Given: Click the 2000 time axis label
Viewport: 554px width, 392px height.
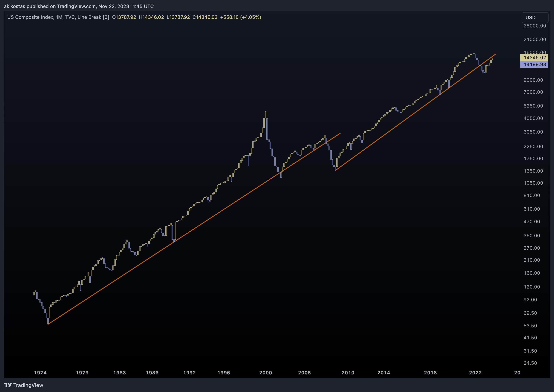Looking at the screenshot, I should click(266, 372).
